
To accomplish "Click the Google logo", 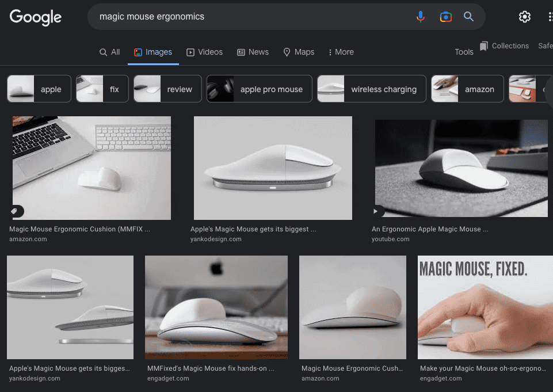I will tap(36, 17).
